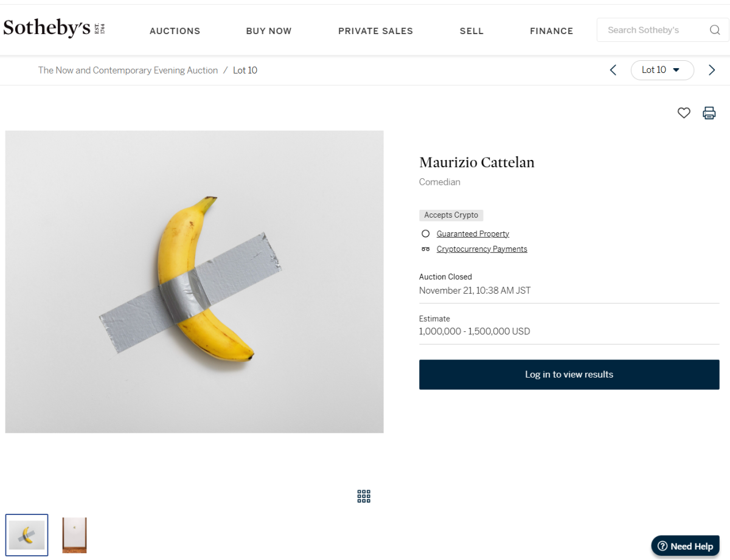Navigate to previous lot with left chevron

[x=613, y=70]
